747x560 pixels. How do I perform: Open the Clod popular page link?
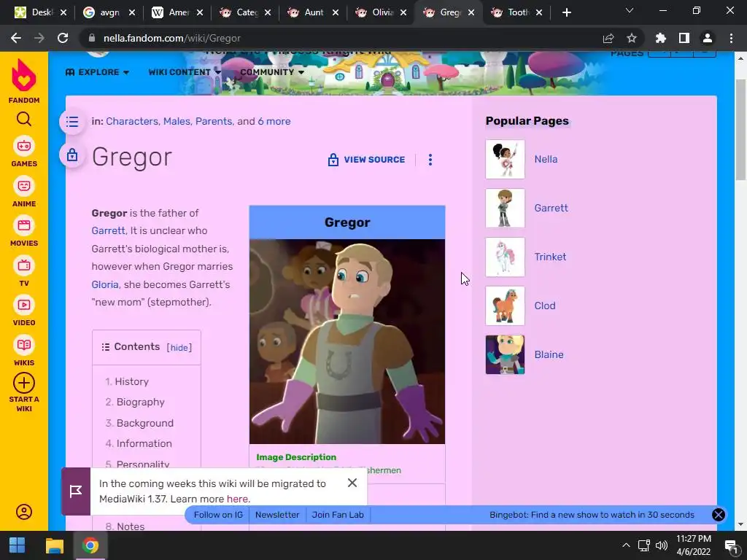545,306
